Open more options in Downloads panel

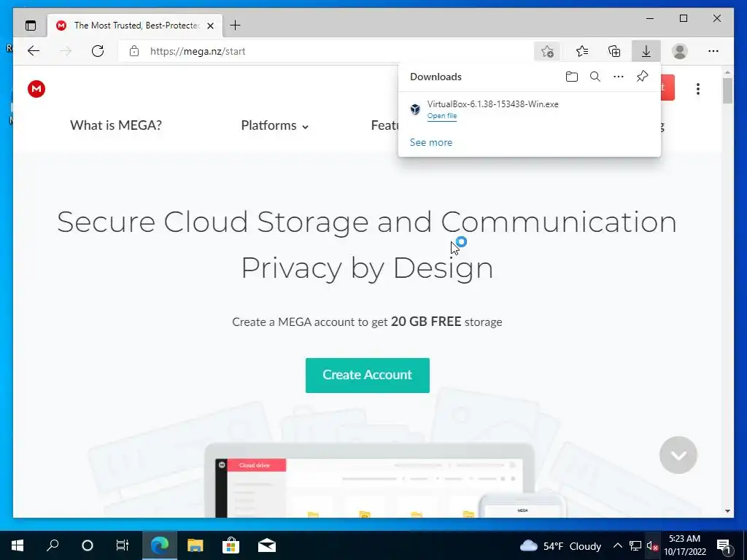pyautogui.click(x=619, y=77)
